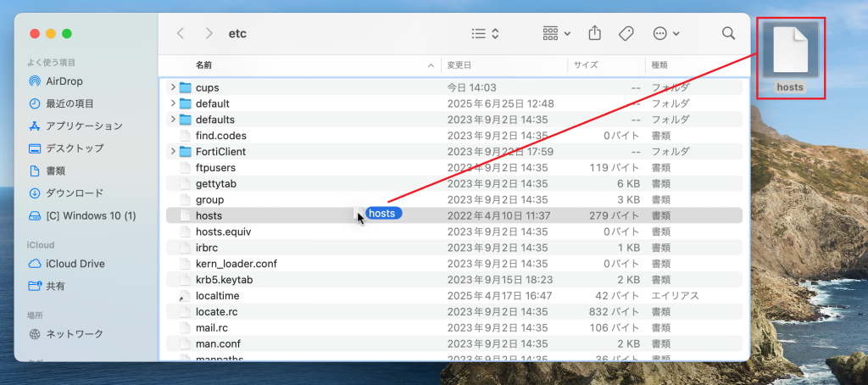Go forward with the Finder forward arrow
868x385 pixels.
(209, 33)
